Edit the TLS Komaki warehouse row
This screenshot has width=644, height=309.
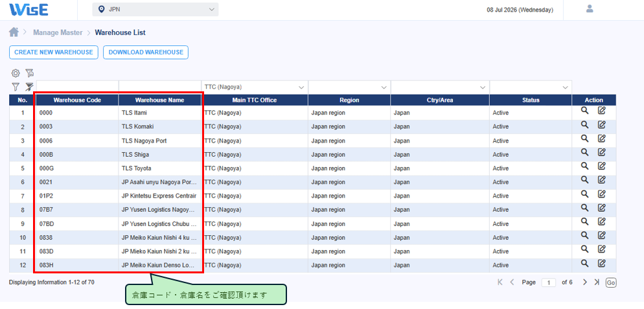point(601,124)
